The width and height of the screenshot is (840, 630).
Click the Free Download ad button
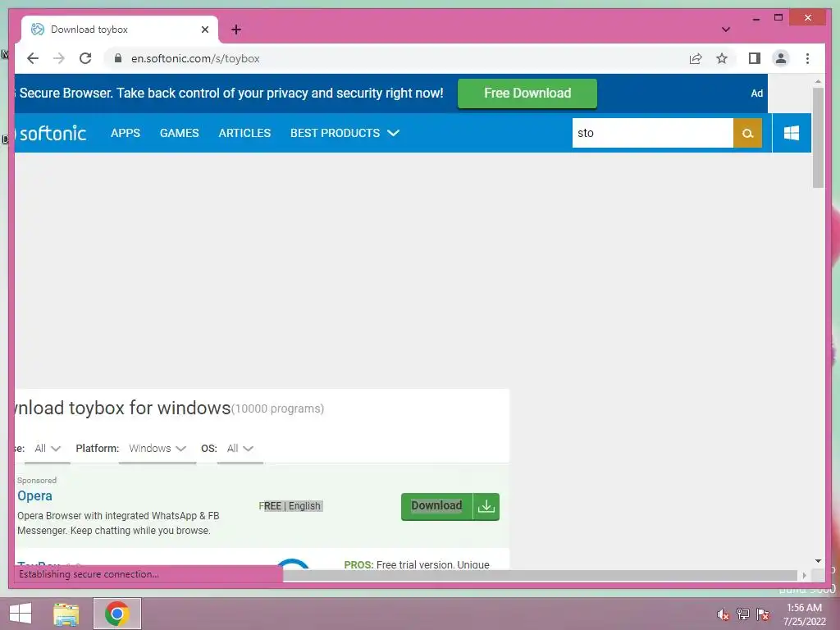pyautogui.click(x=527, y=94)
